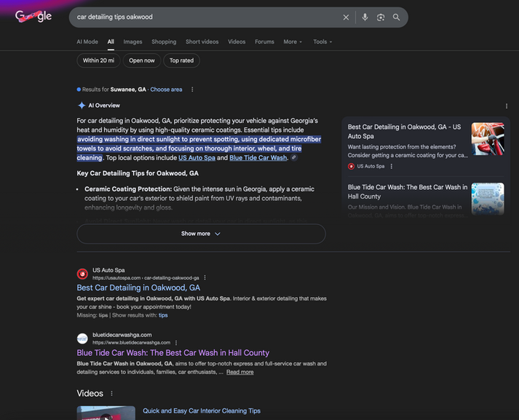Open Videos section three-dot menu
Viewport: 519px width, 420px height.
click(x=111, y=393)
